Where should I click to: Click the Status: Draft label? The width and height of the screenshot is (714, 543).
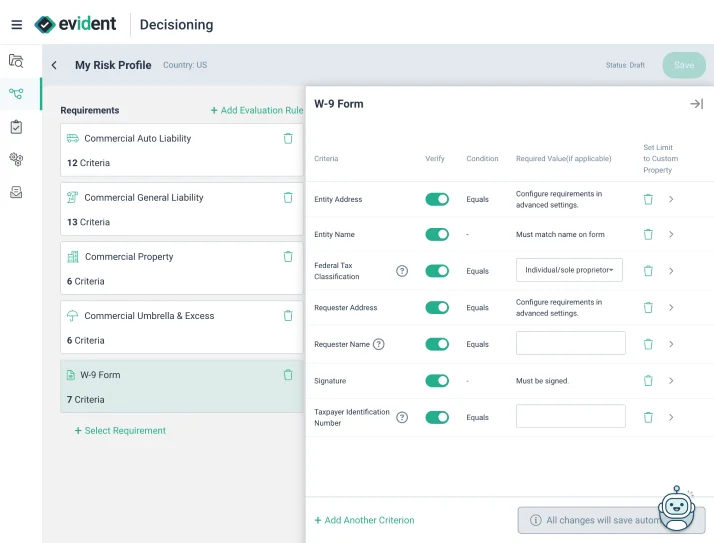(625, 65)
